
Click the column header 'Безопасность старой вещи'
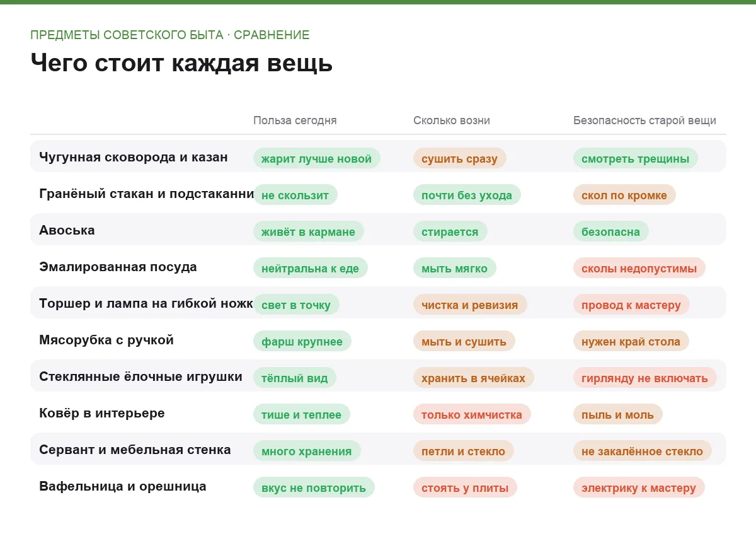tap(644, 120)
